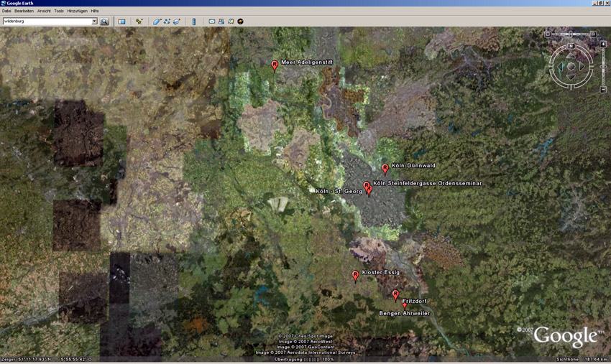Click the Übertragung 100% progress indicator
This screenshot has height=364, width=611.
tap(304, 359)
